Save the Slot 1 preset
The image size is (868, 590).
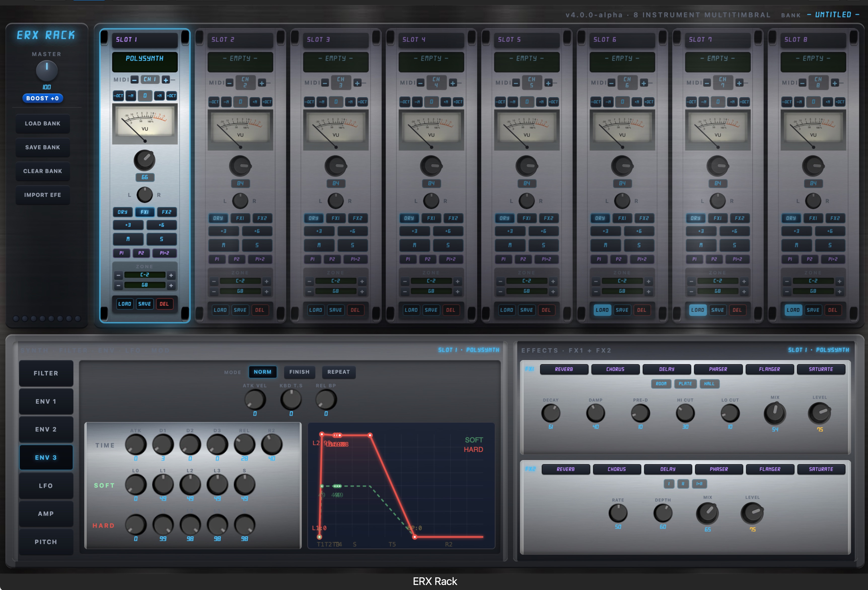point(144,304)
